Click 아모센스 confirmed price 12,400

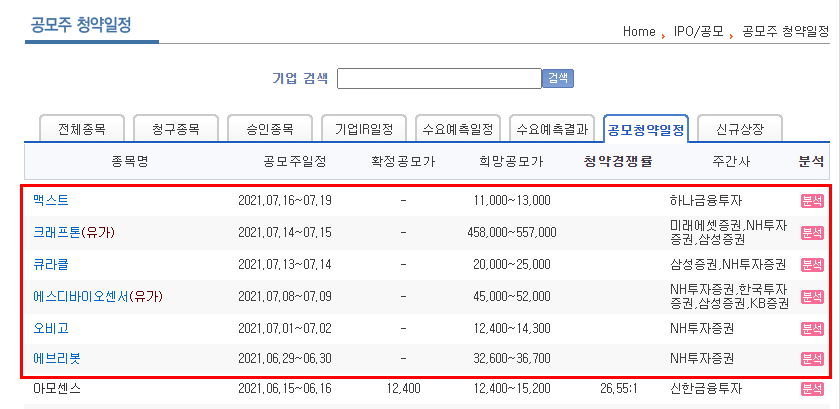click(x=403, y=389)
